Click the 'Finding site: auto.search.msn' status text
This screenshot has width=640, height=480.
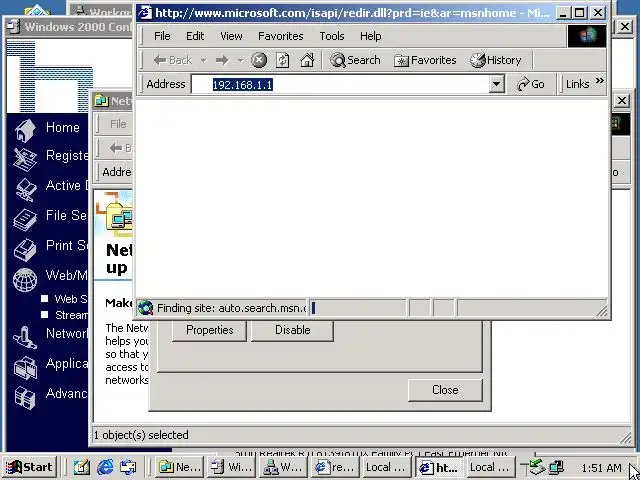point(231,308)
